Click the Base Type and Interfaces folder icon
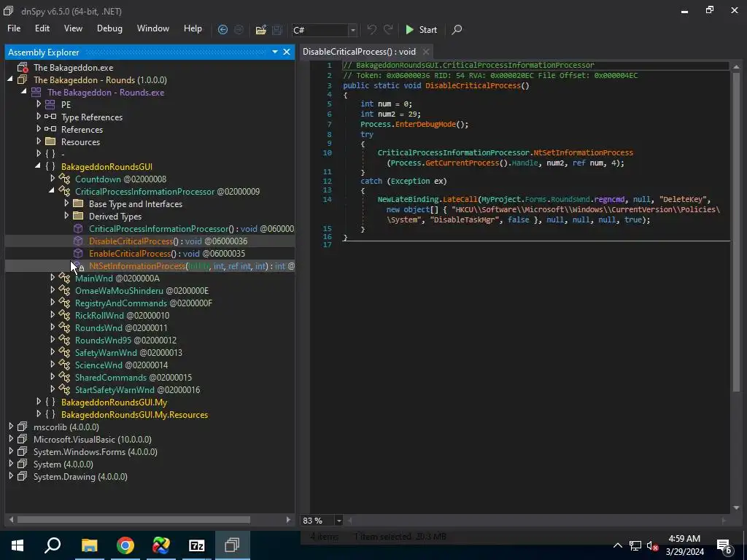 78,203
